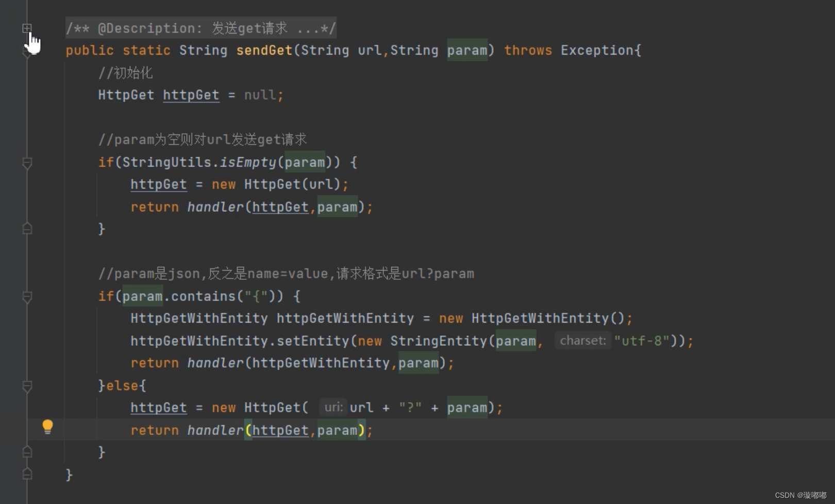Select the highlighted param in the method signature
The width and height of the screenshot is (835, 504).
click(x=466, y=50)
